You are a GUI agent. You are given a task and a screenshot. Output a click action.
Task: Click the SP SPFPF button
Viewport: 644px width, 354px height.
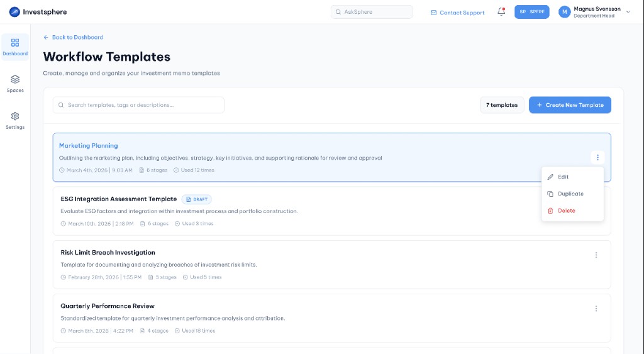[x=532, y=12]
